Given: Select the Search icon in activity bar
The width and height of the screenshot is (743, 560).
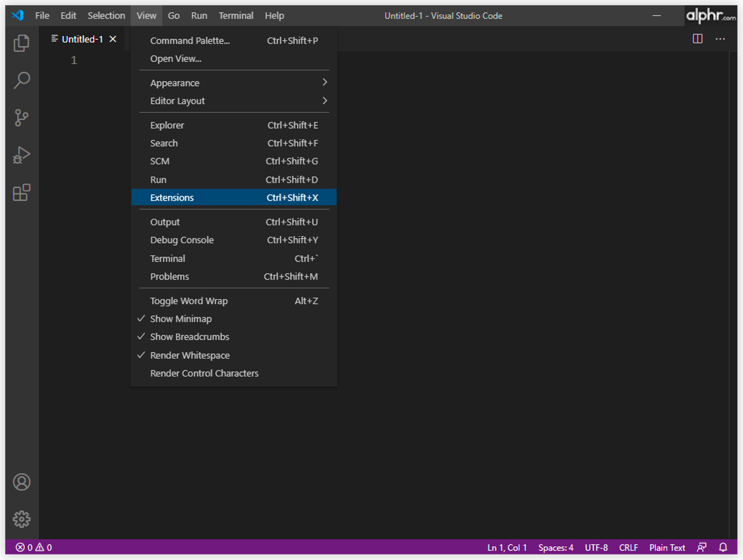Looking at the screenshot, I should click(x=22, y=80).
